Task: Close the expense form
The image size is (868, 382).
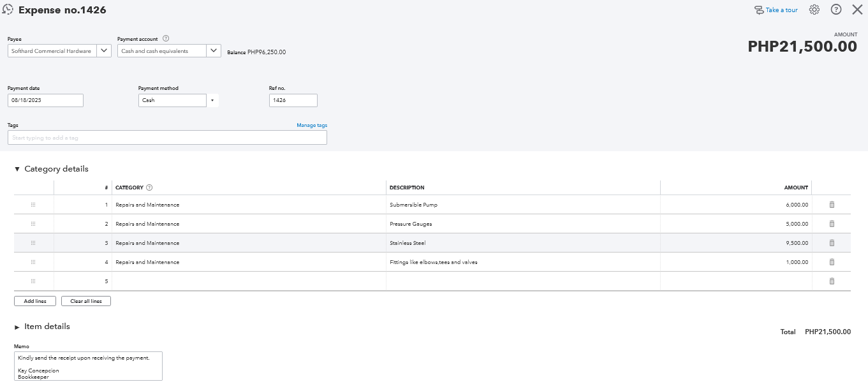Action: pos(857,10)
